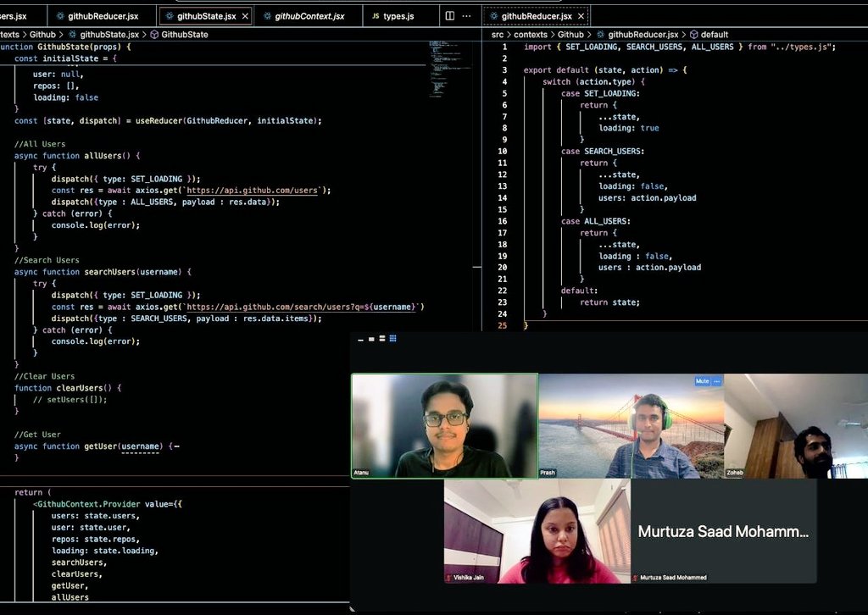Click the Mute button on Prash's video tile
The width and height of the screenshot is (868, 615).
[x=702, y=381]
